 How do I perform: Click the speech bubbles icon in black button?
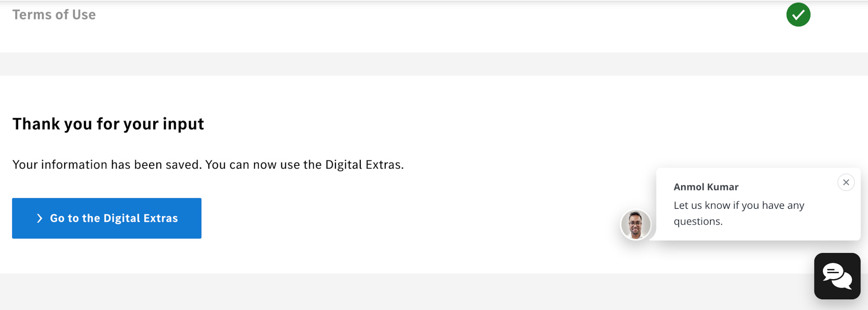click(x=837, y=276)
